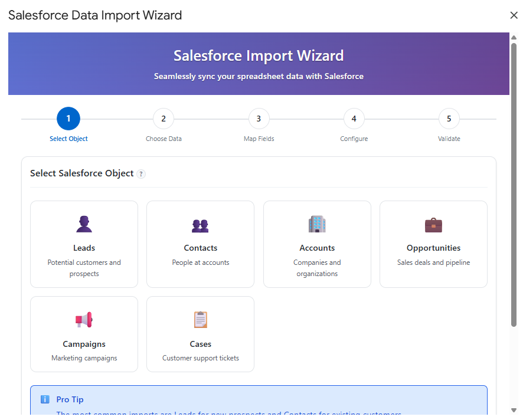The width and height of the screenshot is (523, 420).
Task: Choose the Leads card
Action: pos(84,244)
